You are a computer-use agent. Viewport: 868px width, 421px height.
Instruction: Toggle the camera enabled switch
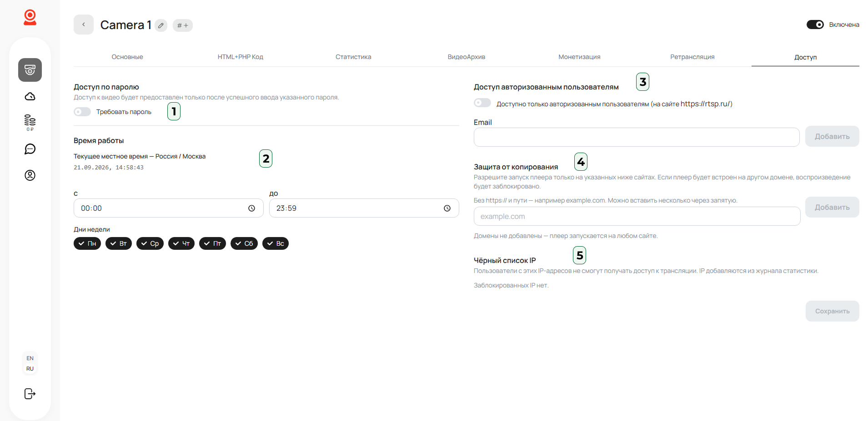tap(815, 25)
